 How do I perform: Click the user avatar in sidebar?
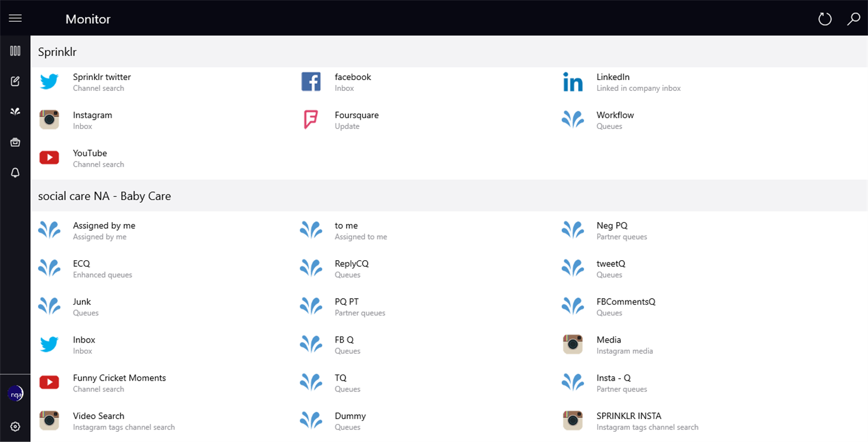tap(15, 394)
